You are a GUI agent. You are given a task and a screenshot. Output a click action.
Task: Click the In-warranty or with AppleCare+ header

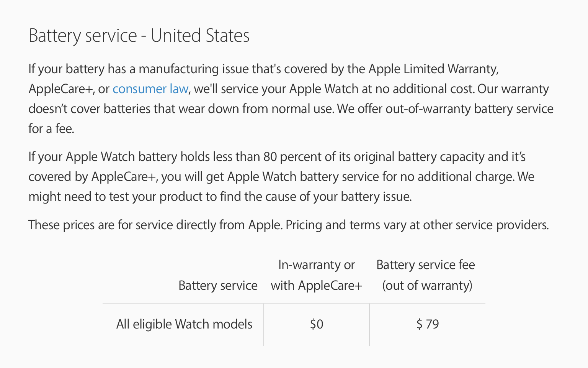click(x=317, y=275)
